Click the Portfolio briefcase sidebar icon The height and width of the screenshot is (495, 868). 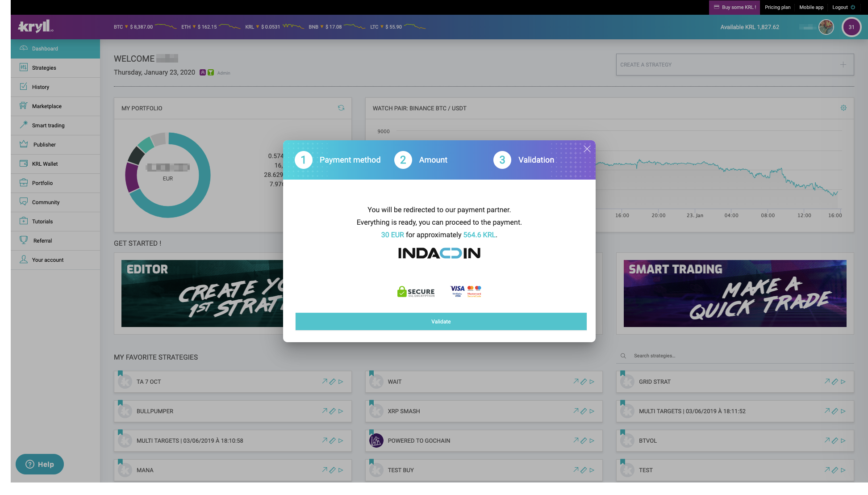coord(24,183)
